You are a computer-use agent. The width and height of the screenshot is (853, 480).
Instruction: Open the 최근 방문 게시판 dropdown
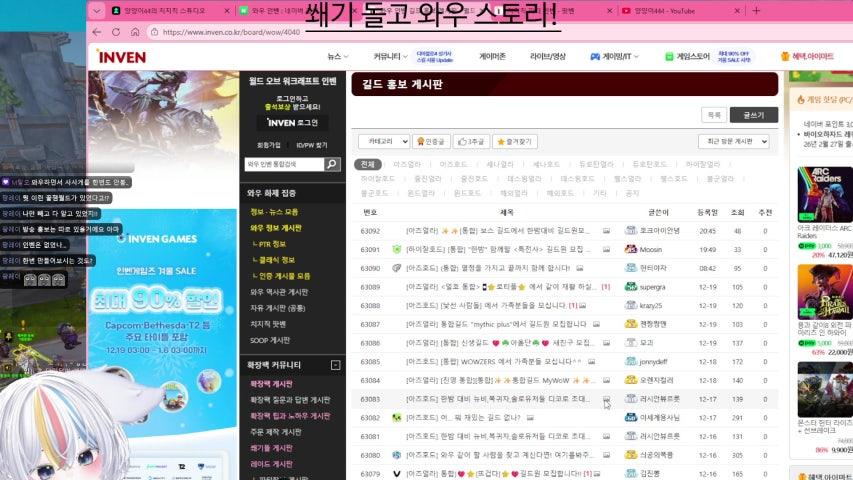(x=733, y=141)
